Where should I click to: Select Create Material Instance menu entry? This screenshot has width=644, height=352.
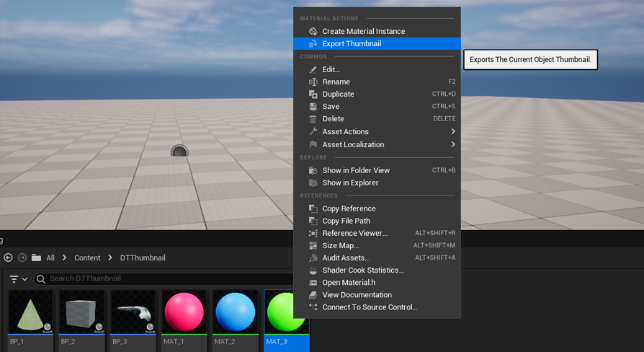(x=377, y=31)
